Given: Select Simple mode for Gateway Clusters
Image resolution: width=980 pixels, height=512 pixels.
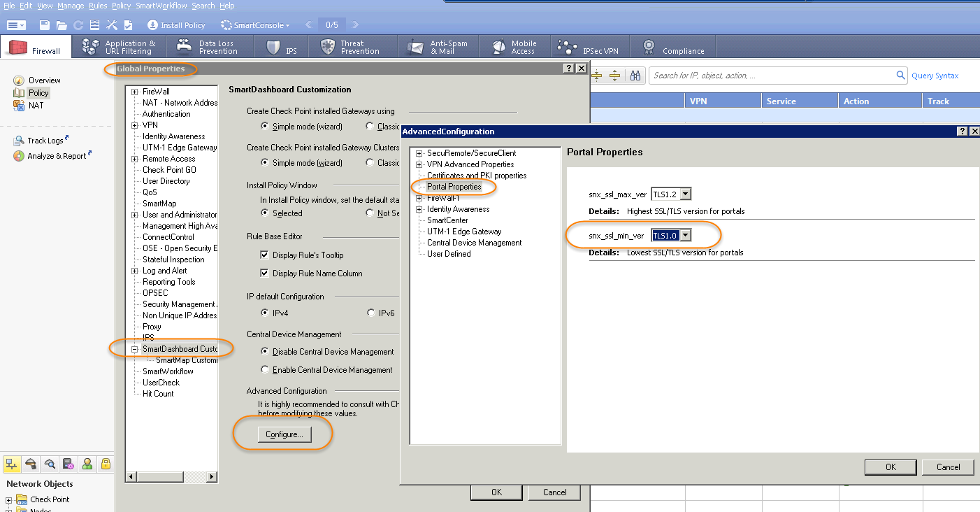Looking at the screenshot, I should (265, 163).
